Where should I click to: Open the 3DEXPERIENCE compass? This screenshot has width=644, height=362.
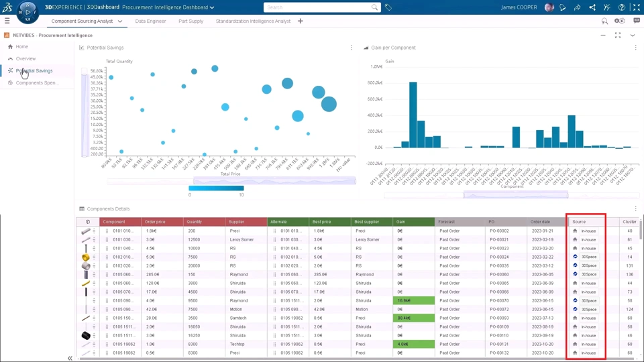coord(28,12)
